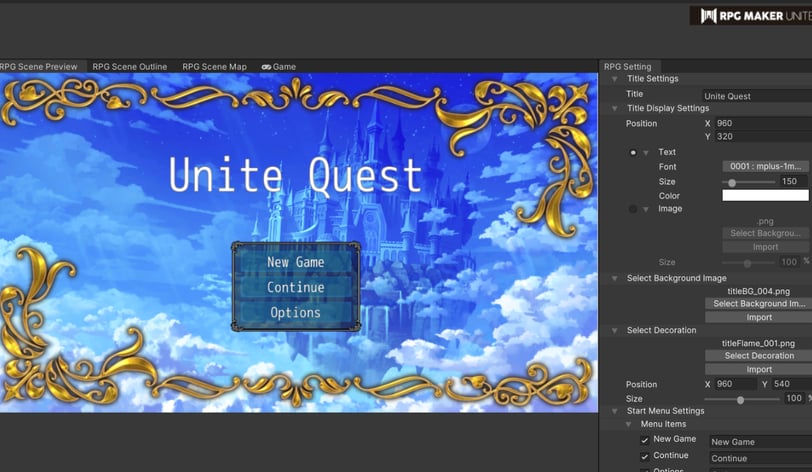812x472 pixels.
Task: Click the title Position X field 960
Action: pyautogui.click(x=763, y=123)
